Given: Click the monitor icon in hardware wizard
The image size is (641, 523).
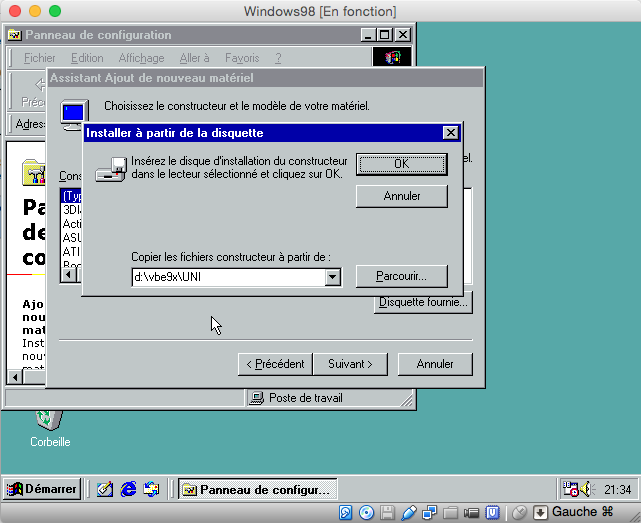Looking at the screenshot, I should (x=74, y=115).
